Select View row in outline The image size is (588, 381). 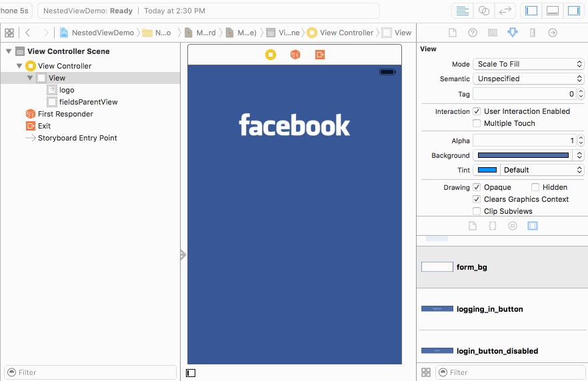pos(90,78)
